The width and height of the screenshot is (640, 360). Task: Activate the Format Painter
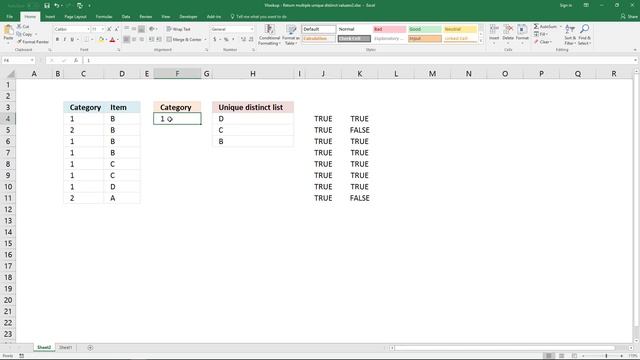tap(33, 42)
